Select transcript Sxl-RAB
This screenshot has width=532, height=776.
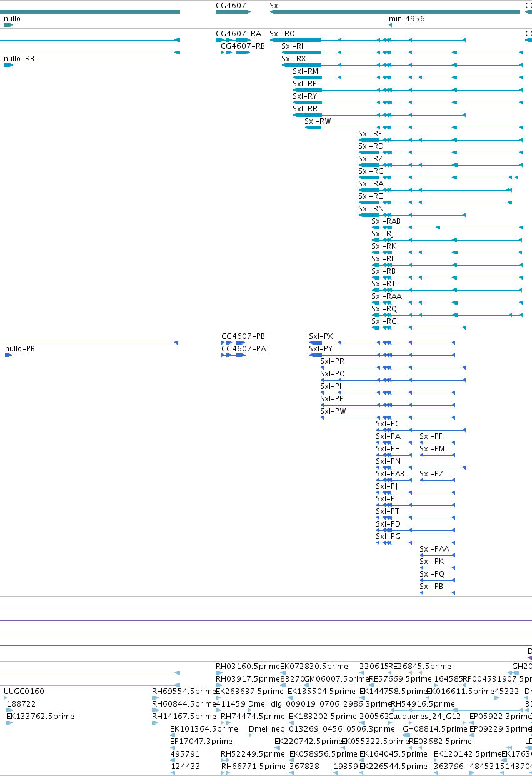pos(386,221)
